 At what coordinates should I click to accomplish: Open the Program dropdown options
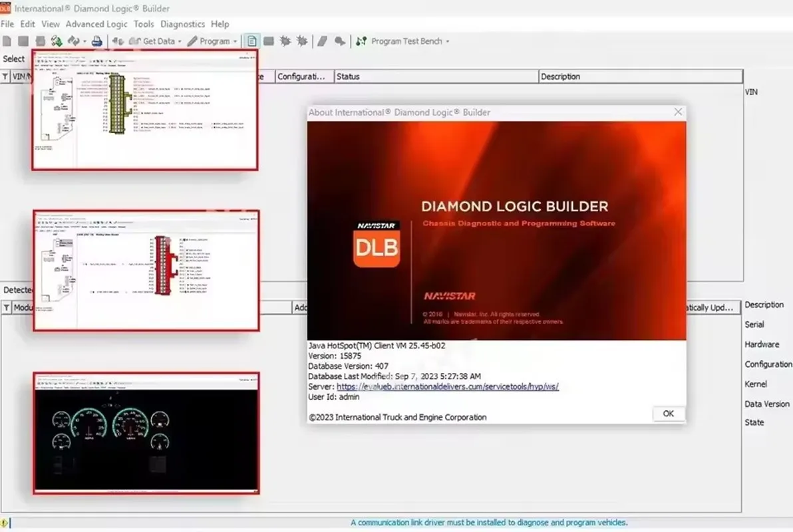tap(234, 41)
